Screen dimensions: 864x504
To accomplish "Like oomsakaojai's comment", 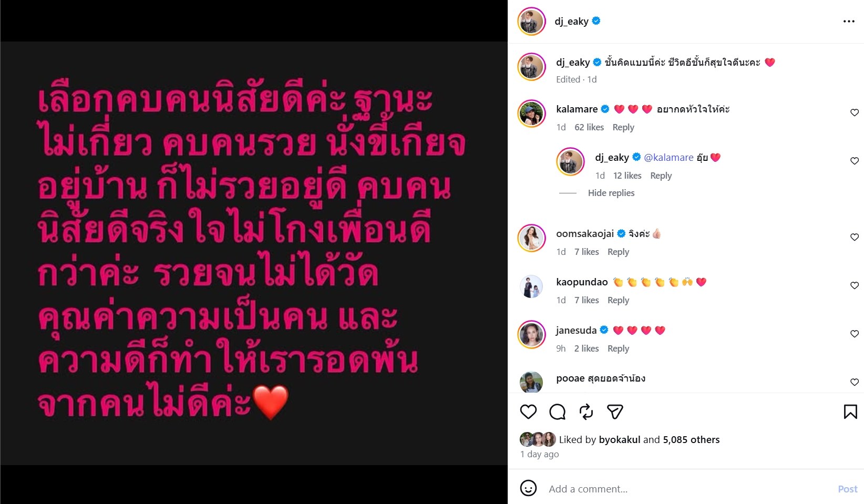I will coord(855,237).
